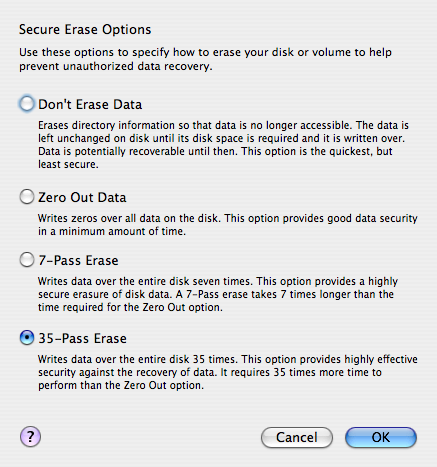Click the intro text about unauthorized data recovery
437x467 pixels.
click(x=205, y=59)
